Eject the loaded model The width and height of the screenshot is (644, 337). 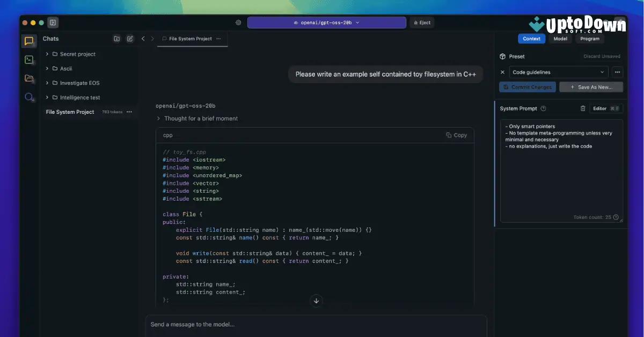click(422, 23)
